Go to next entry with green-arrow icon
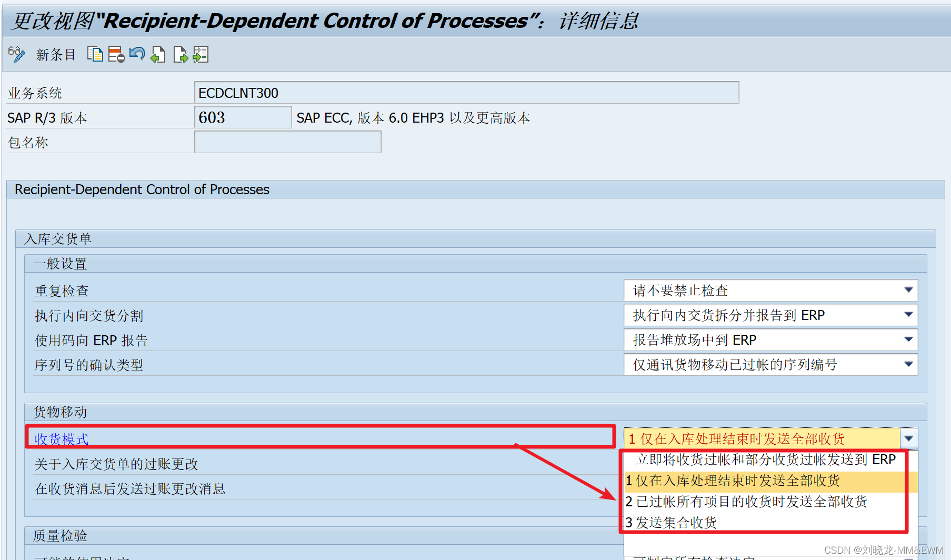This screenshot has width=951, height=560. point(180,54)
